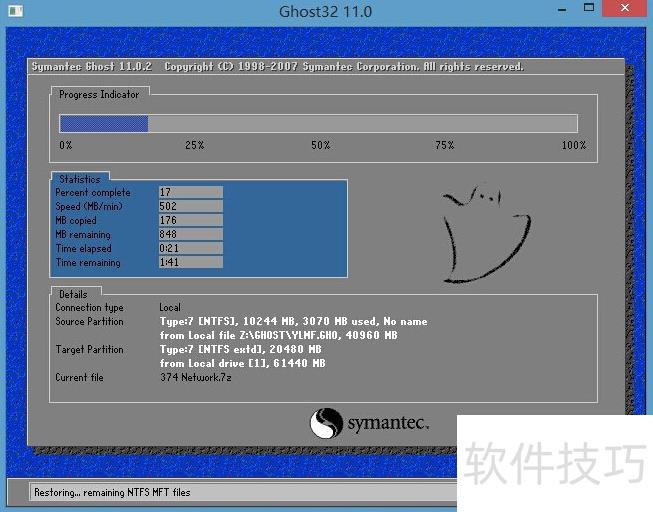The image size is (653, 512).
Task: Click the Progress Indicator group label
Action: (99, 95)
